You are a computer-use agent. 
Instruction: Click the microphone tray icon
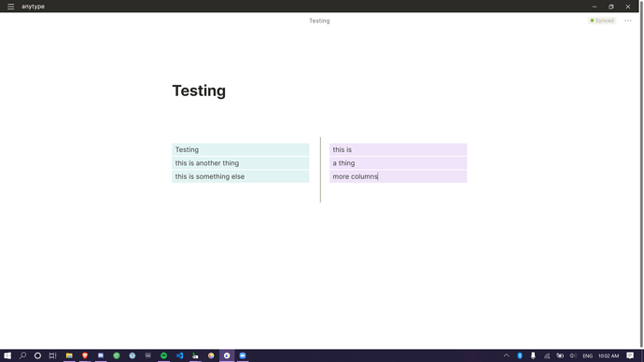tap(533, 355)
